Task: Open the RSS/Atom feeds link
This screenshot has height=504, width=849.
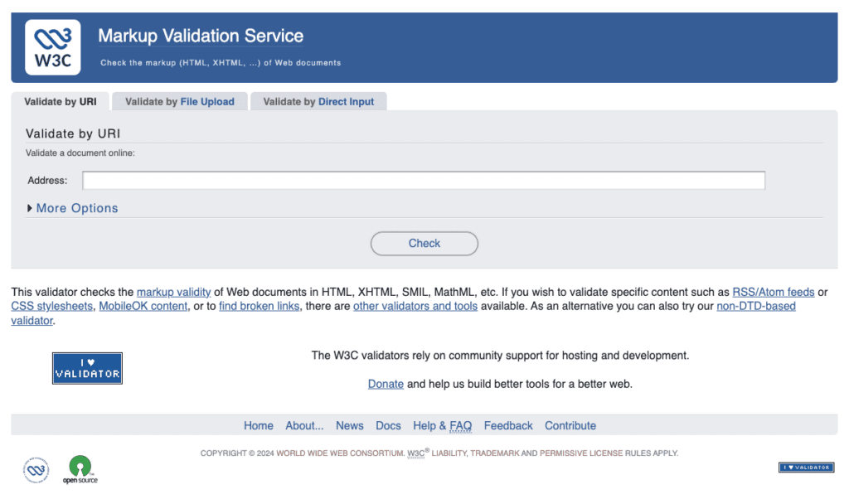Action: [773, 292]
